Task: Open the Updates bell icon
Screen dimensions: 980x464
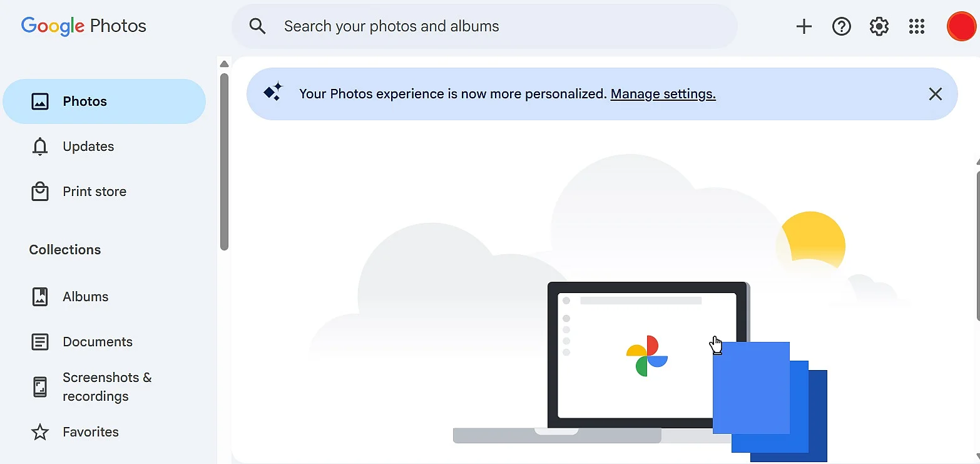Action: [x=40, y=147]
